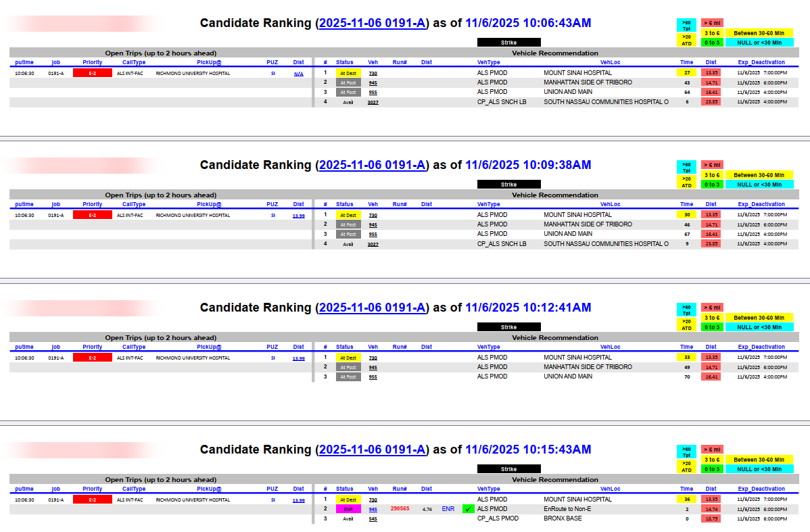Screen dimensions: 810x532
Task: Click Avail status for vehicle 545
Action: [x=348, y=519]
